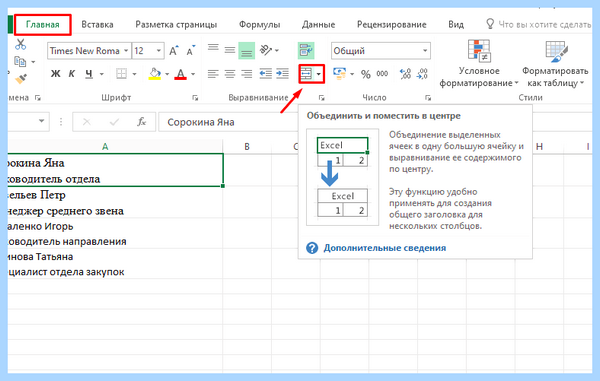The image size is (600, 381).
Task: Click the accounting number format icon
Action: click(339, 73)
